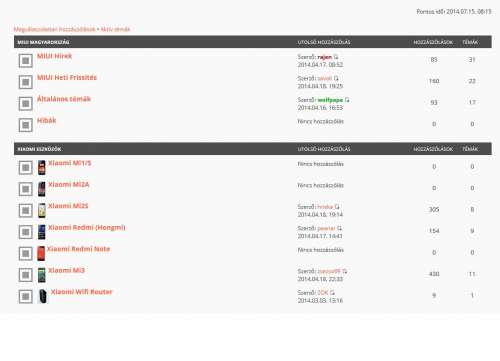Open the unanswered posts link above the forum list
The width and height of the screenshot is (500, 361).
coord(55,29)
